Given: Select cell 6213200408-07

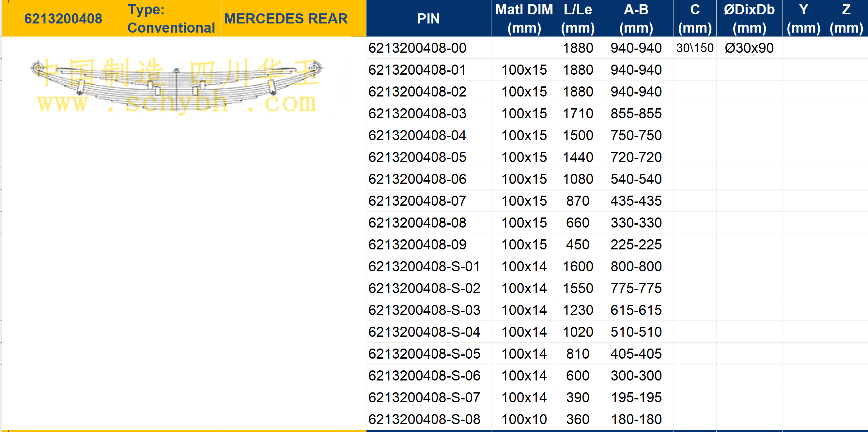Looking at the screenshot, I should point(428,201).
